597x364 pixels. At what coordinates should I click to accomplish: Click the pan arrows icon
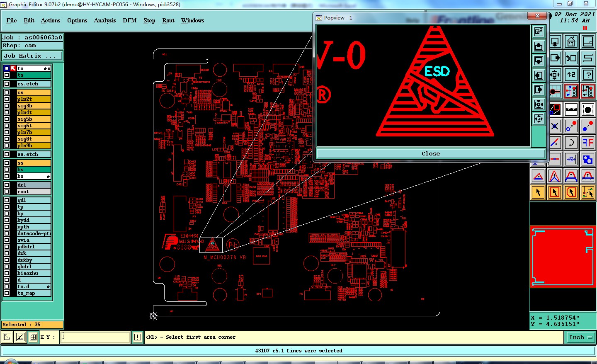point(555,75)
